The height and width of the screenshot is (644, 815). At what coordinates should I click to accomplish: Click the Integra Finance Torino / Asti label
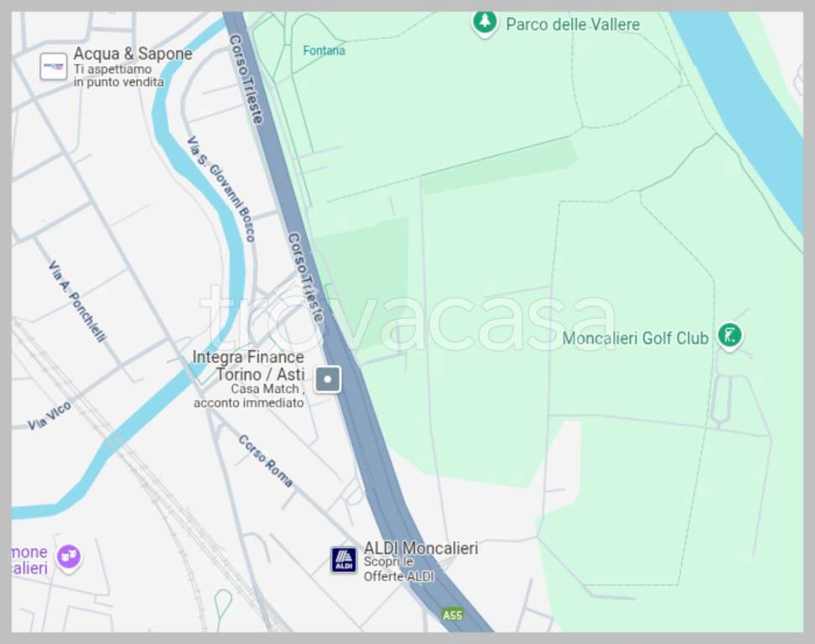248,366
